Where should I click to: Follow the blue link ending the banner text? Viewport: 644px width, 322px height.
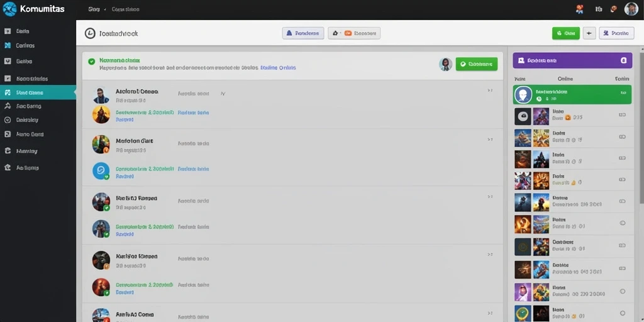click(278, 68)
